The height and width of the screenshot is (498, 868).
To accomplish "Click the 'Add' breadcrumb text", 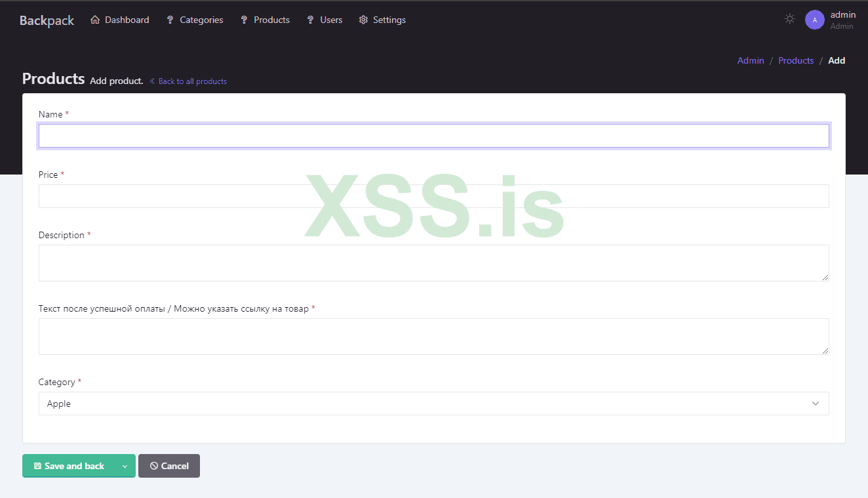I will 837,60.
